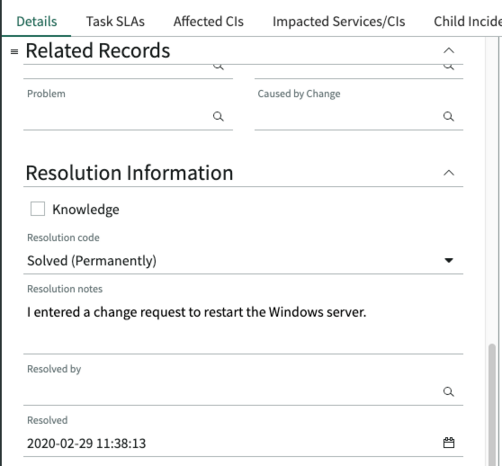Open the Resolved date calendar picker

click(449, 443)
